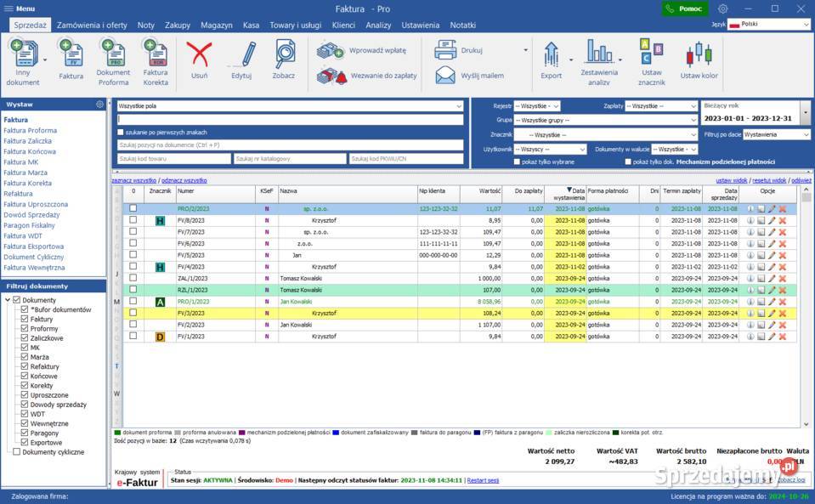This screenshot has height=504, width=815.
Task: Click the Ustaw kolor tool
Action: pos(699,56)
